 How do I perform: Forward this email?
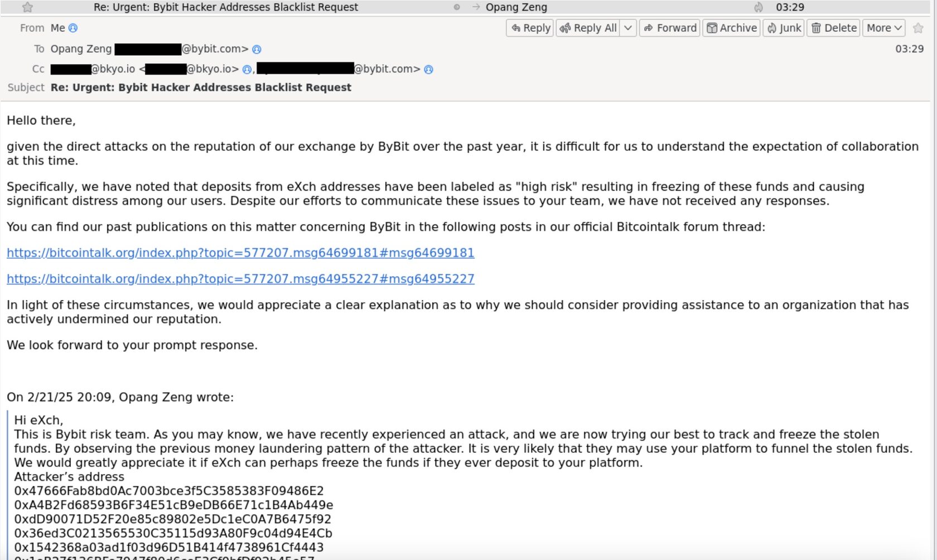(x=669, y=27)
